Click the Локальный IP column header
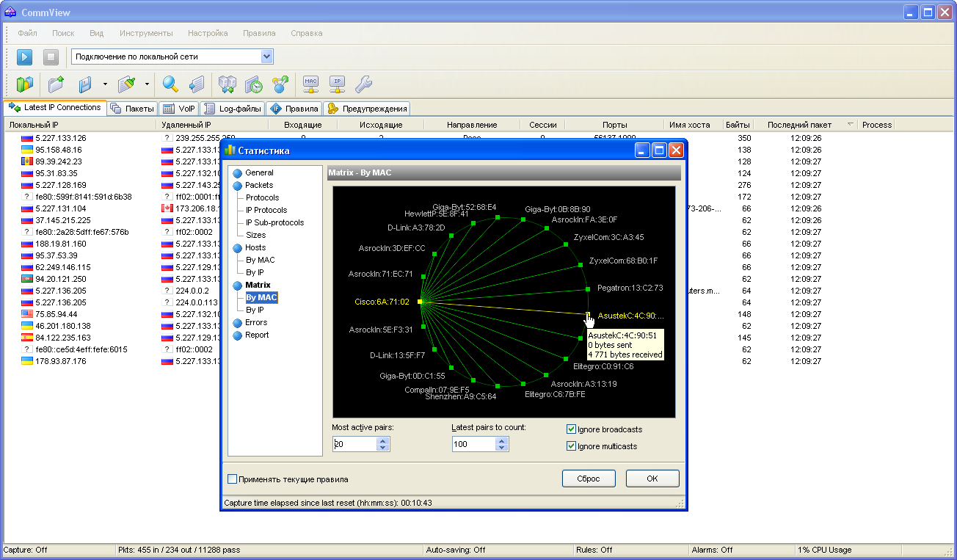 80,125
